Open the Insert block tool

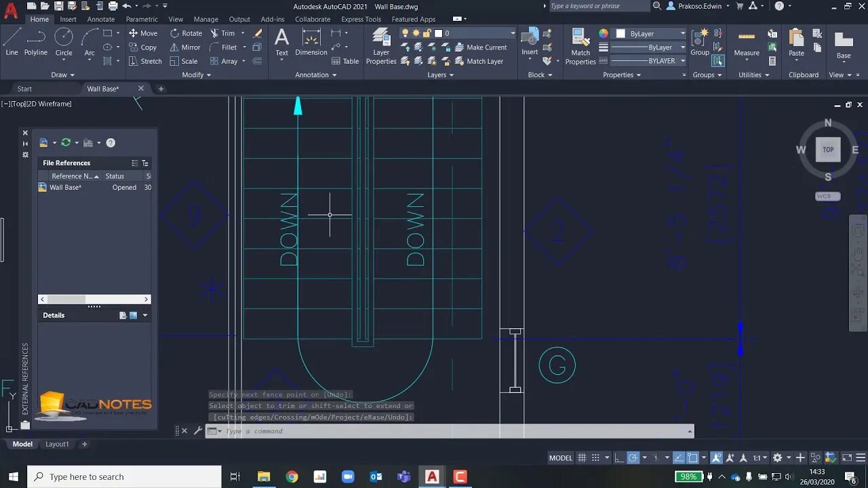tap(530, 42)
